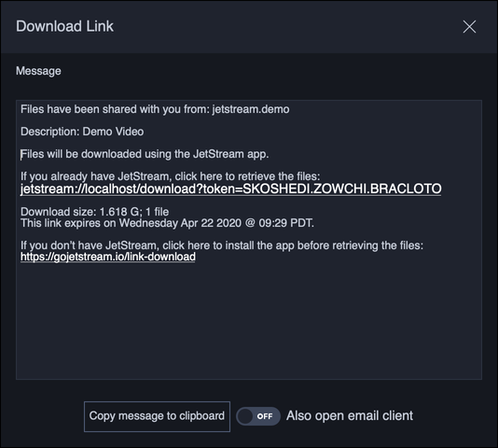Click the "Download Link" dialog title
Image resolution: width=498 pixels, height=448 pixels.
(64, 26)
